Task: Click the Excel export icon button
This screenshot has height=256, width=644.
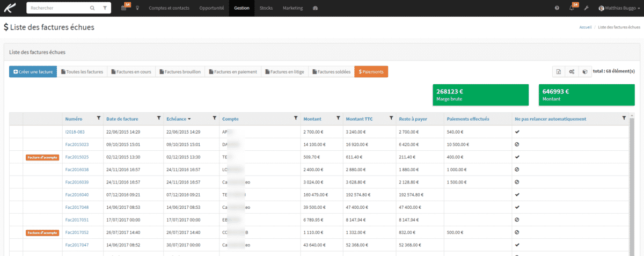Action: pos(559,71)
